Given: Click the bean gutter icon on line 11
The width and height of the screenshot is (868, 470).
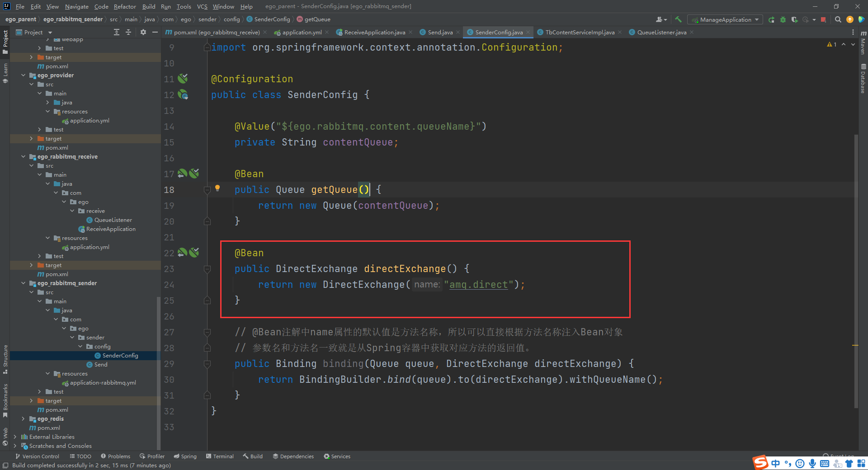Looking at the screenshot, I should pos(183,79).
